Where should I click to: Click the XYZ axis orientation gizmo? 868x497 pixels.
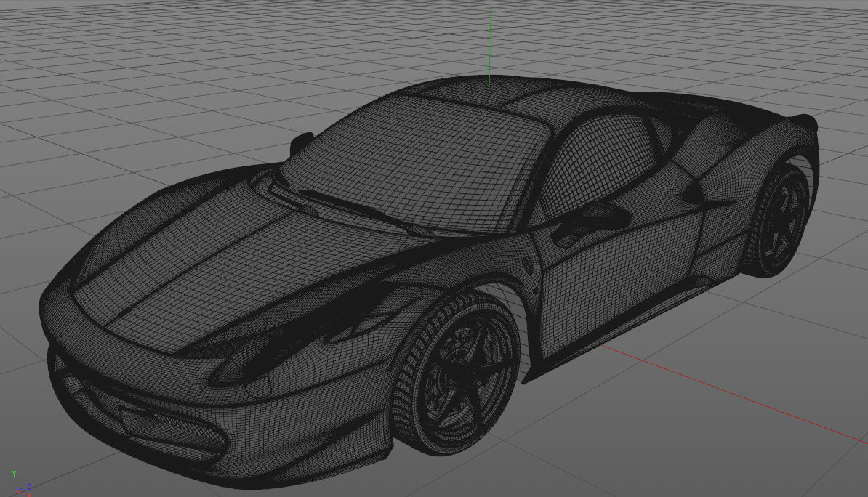tap(21, 484)
